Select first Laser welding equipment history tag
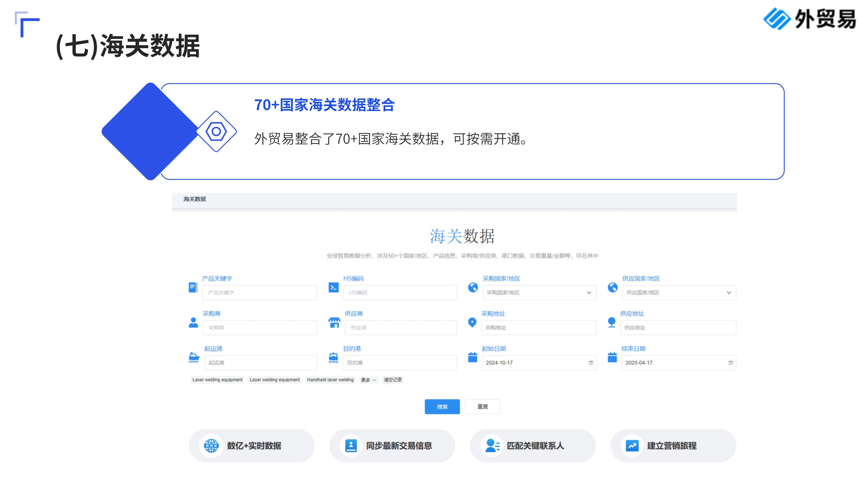The image size is (868, 488). point(217,380)
